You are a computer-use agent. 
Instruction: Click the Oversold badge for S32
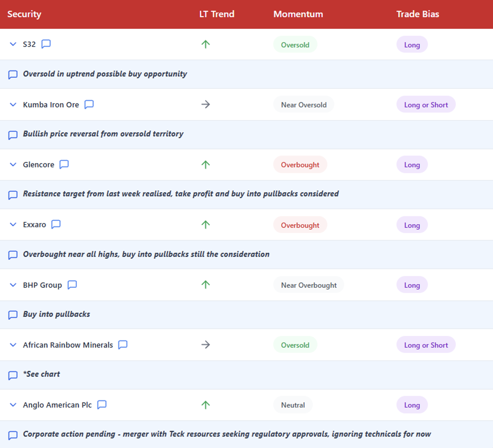coord(295,45)
